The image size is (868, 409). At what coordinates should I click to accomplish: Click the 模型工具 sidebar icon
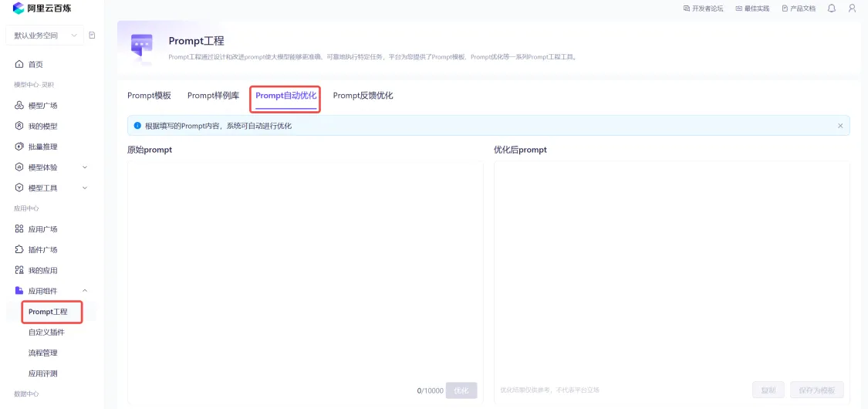pos(19,188)
